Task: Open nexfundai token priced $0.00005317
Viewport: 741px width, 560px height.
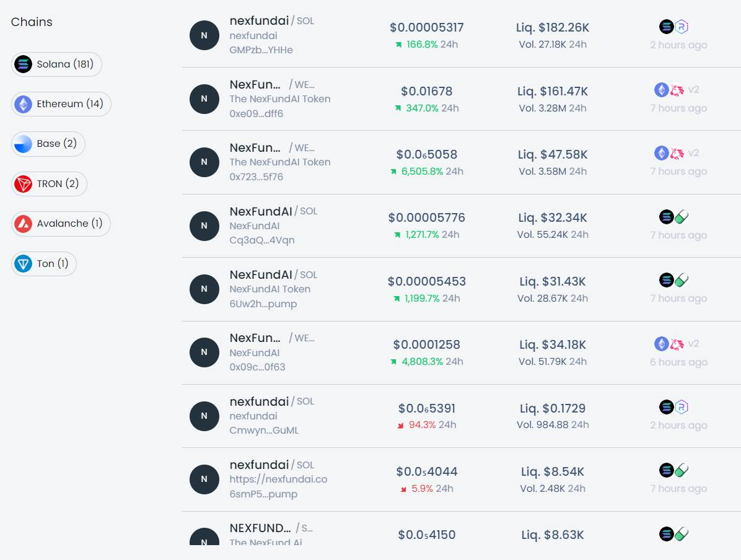Action: [259, 20]
